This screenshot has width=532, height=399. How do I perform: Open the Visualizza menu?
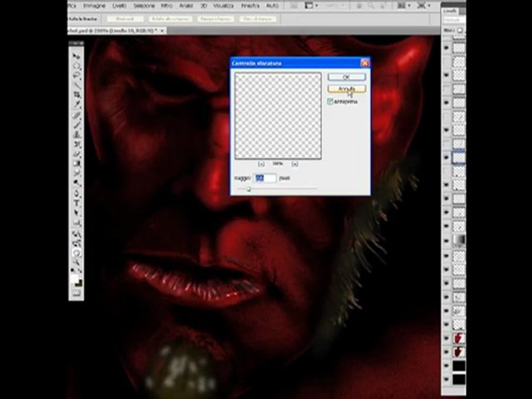(223, 6)
